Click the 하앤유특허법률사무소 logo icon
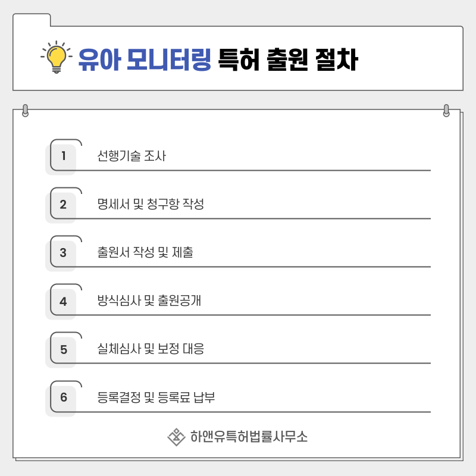Viewport: 476px width, 476px height. point(176,437)
